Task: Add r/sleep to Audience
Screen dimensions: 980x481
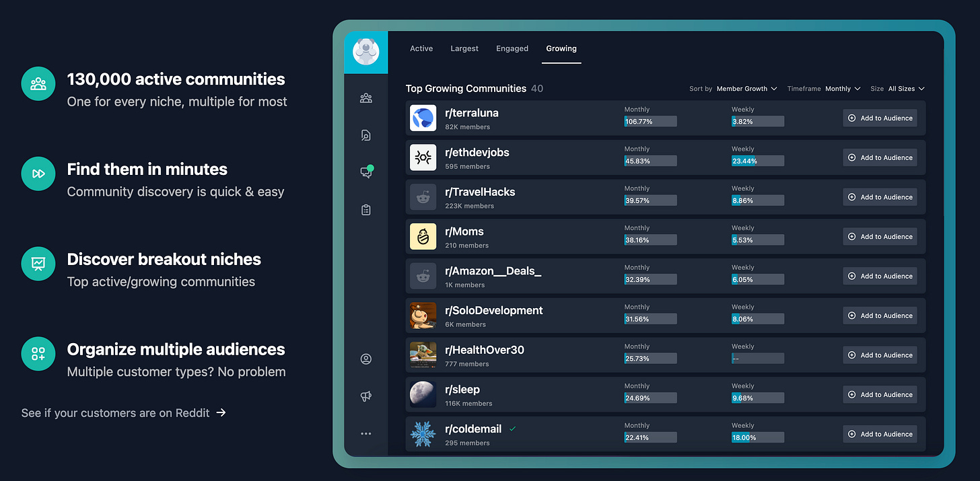Action: click(x=880, y=394)
